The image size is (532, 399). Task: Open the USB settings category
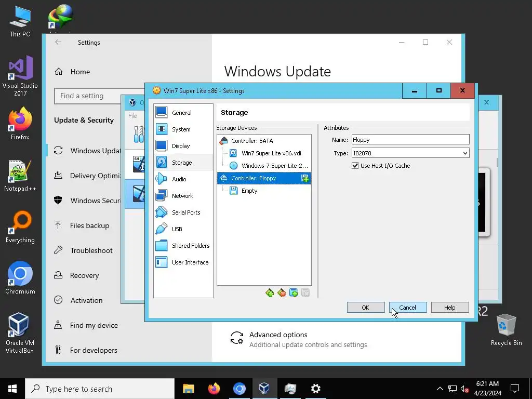183,229
